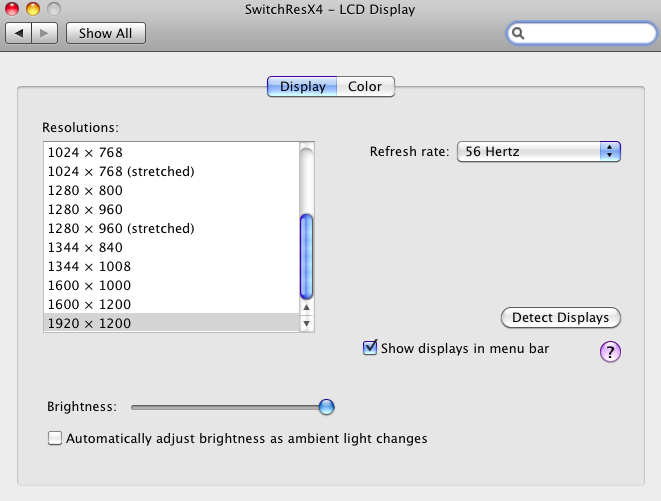Select 1344 × 840 resolution
Viewport: 661px width, 501px height.
tap(171, 247)
